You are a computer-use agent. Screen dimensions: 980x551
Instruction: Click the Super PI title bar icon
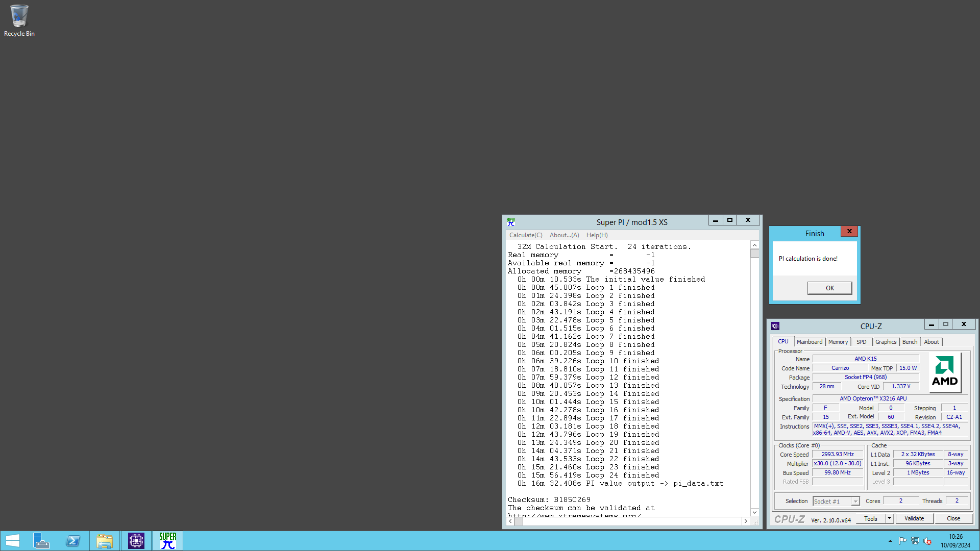511,222
